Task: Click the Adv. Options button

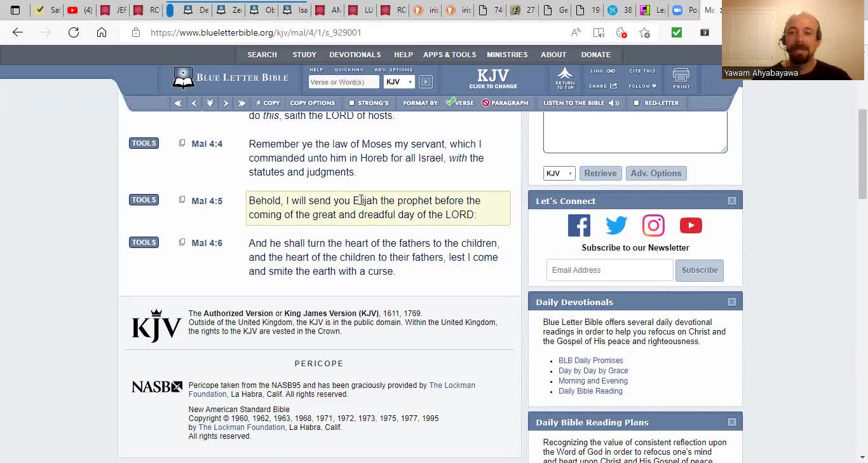Action: [656, 173]
